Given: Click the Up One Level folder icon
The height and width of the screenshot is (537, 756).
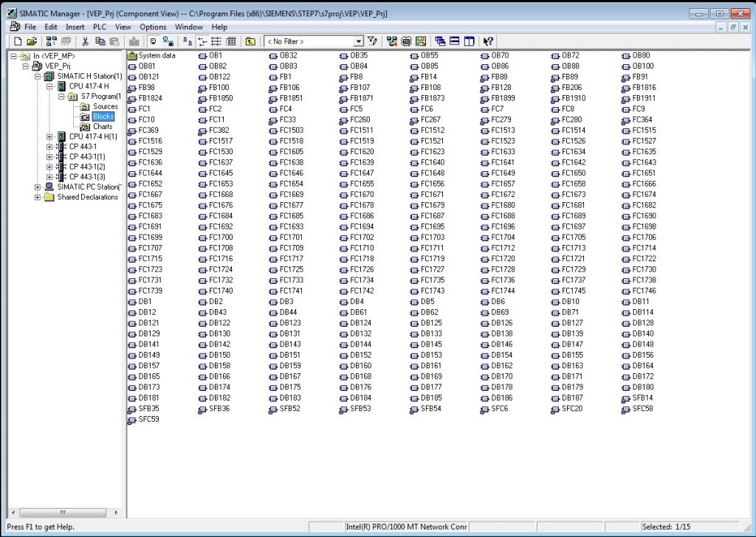Looking at the screenshot, I should (250, 41).
